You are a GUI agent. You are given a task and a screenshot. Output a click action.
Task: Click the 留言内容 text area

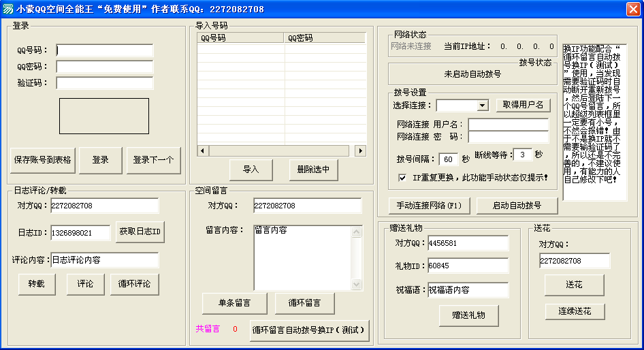click(x=303, y=257)
